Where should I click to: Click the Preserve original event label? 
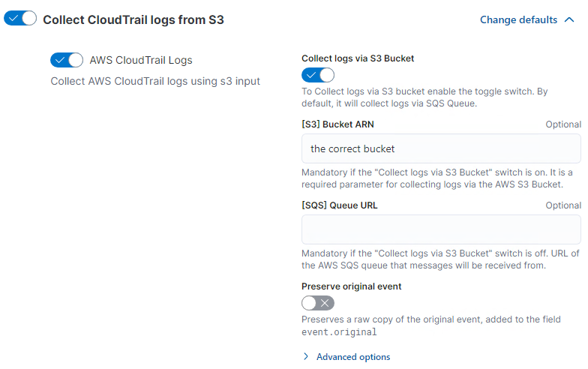pos(352,286)
